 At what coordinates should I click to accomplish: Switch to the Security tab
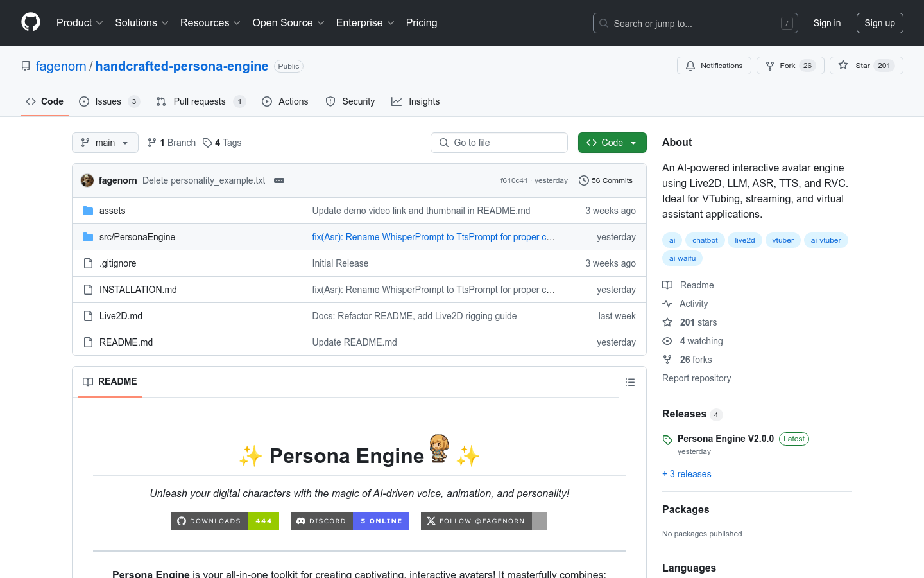click(x=350, y=101)
